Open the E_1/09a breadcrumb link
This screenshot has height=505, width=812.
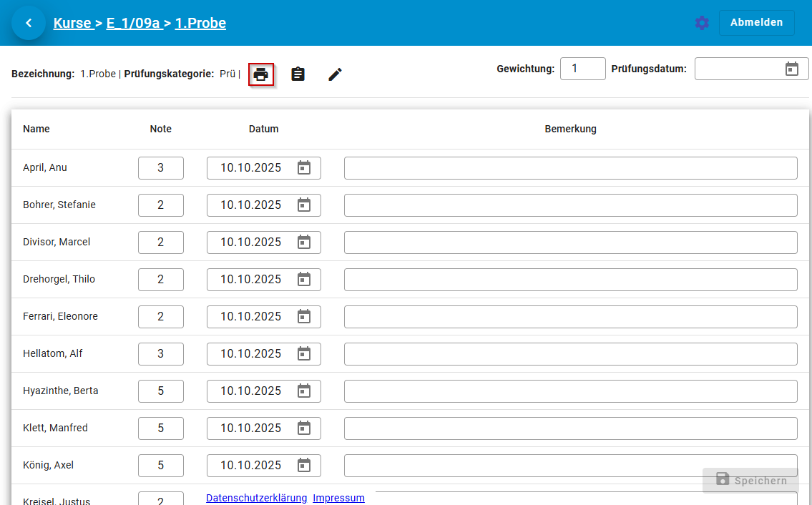point(134,23)
